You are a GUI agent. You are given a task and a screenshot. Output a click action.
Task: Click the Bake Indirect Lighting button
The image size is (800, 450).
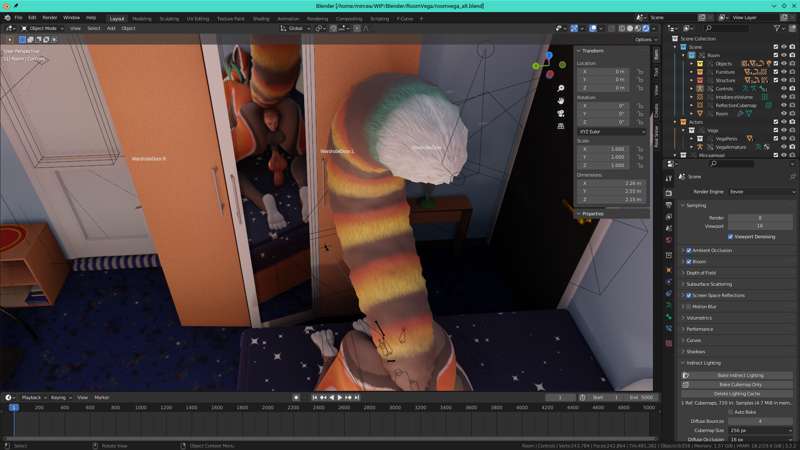(740, 375)
